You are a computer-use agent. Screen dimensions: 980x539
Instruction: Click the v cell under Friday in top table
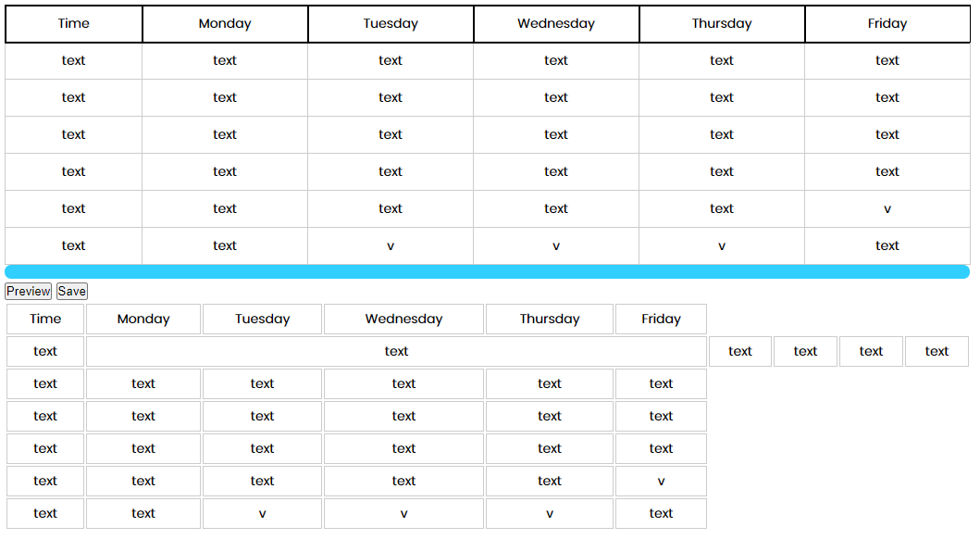pyautogui.click(x=887, y=208)
